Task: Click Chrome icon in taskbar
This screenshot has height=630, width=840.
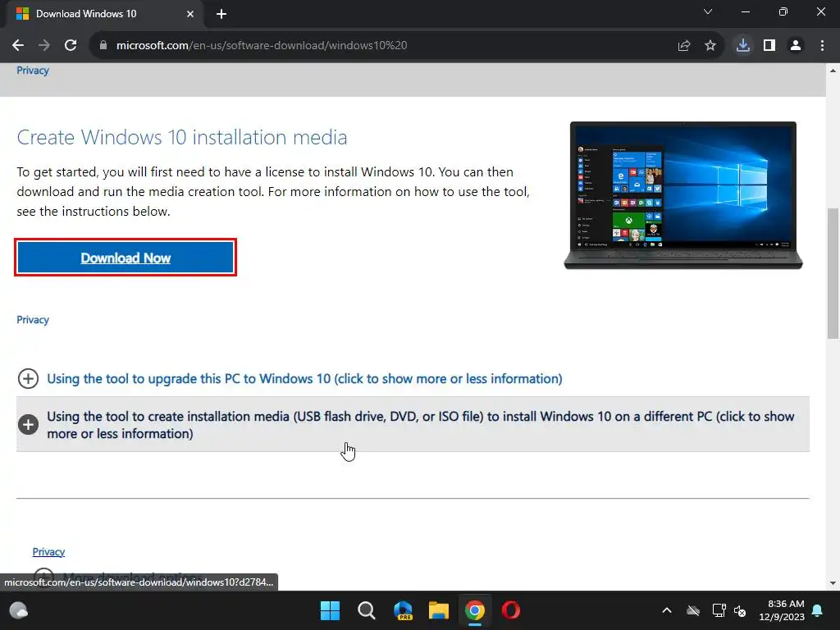Action: [475, 610]
